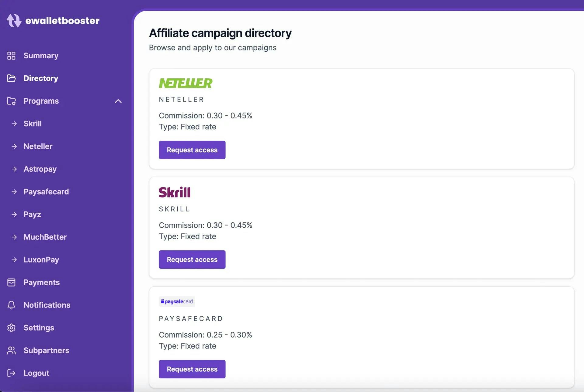Select Paysafecard from sidebar

[x=46, y=192]
